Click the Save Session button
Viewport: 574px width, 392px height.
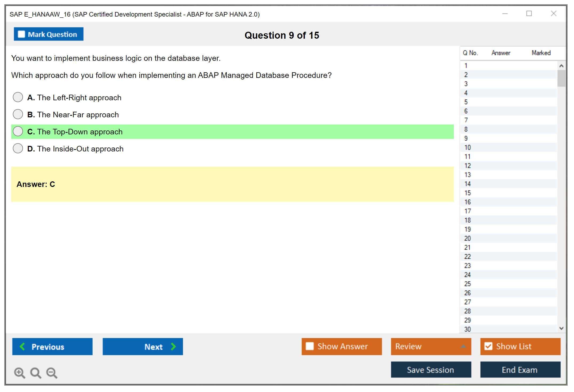click(x=431, y=370)
